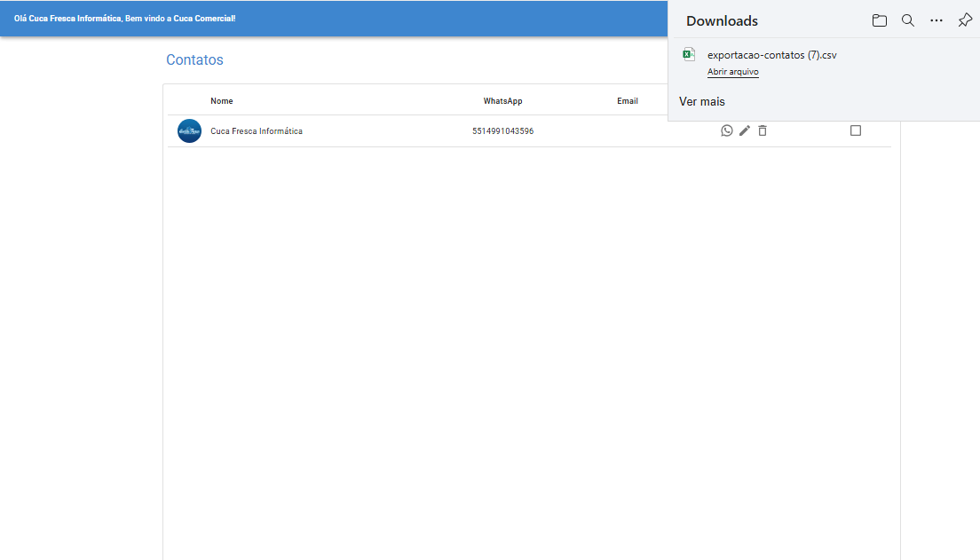This screenshot has height=560, width=980.
Task: Select the exportacao-contatos (7).csv file name
Action: coord(772,55)
